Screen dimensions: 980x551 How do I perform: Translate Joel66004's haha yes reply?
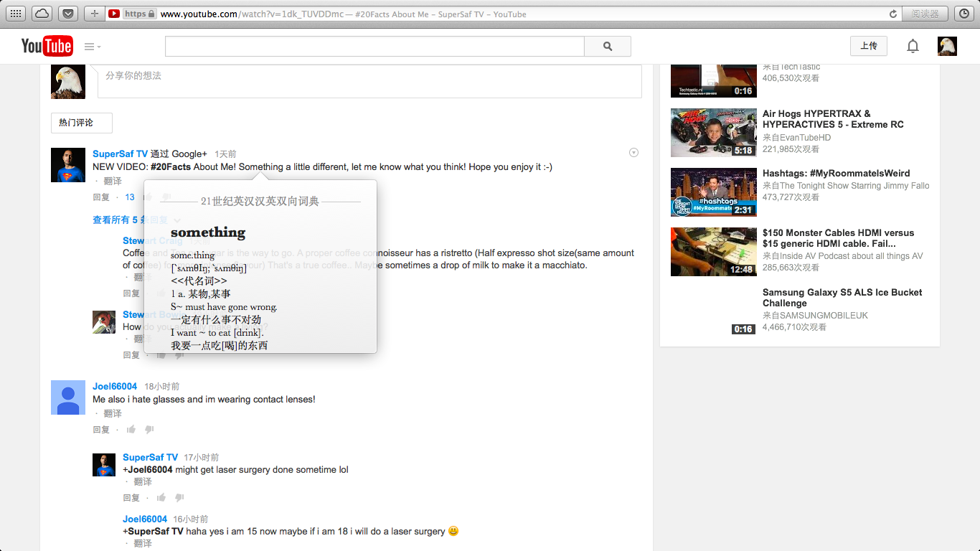click(x=143, y=543)
